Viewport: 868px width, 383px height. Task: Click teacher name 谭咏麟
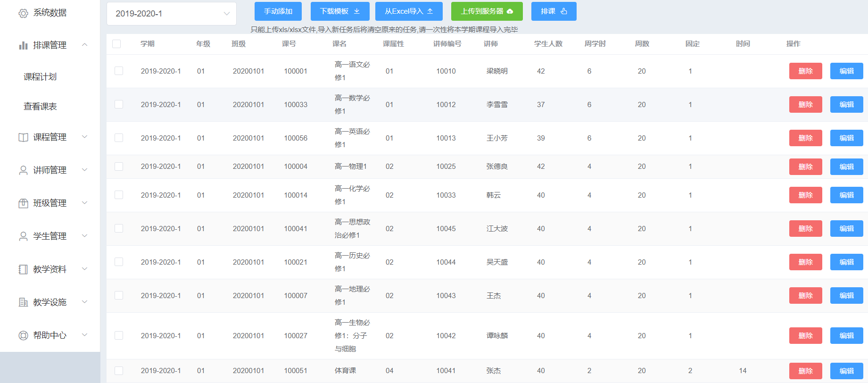coord(497,336)
